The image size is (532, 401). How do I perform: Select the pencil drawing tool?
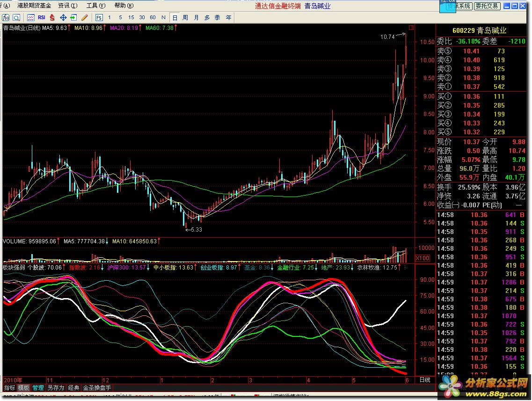click(x=85, y=18)
